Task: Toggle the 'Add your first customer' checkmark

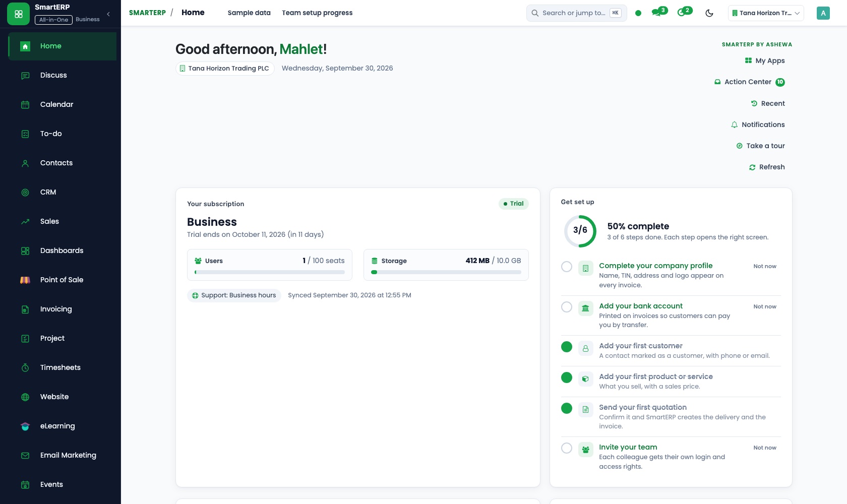Action: (x=567, y=347)
